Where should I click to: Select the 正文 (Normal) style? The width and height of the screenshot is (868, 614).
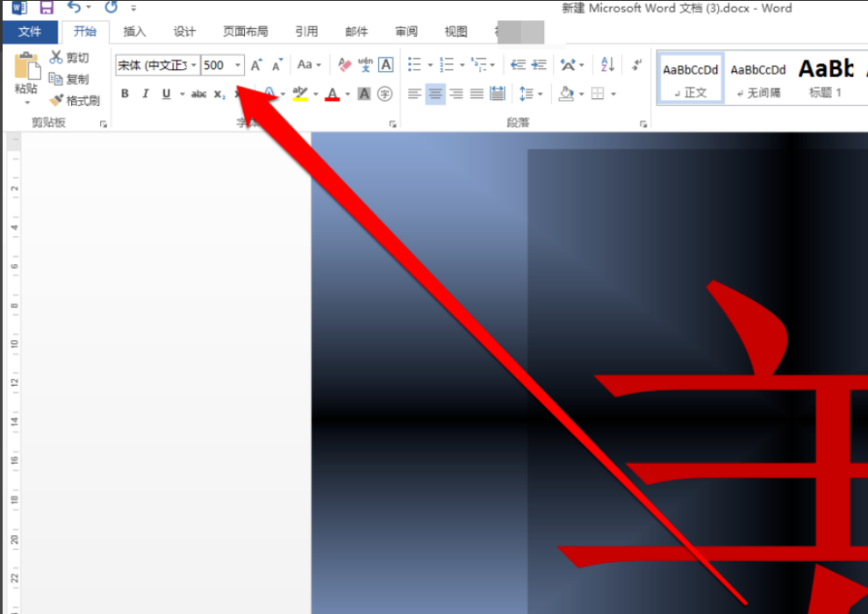[x=691, y=79]
